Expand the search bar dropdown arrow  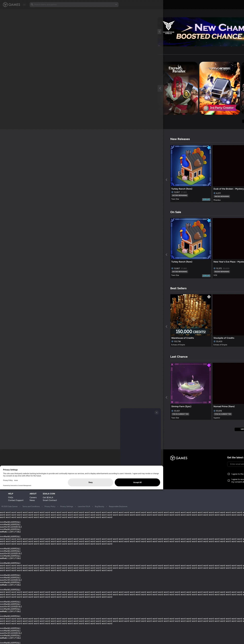[x=116, y=4]
